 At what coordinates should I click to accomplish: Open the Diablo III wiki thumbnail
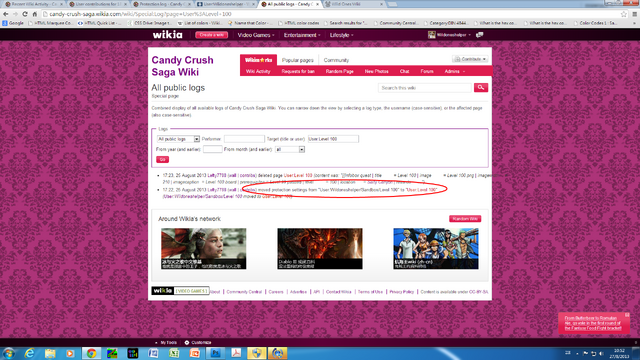pos(320,249)
